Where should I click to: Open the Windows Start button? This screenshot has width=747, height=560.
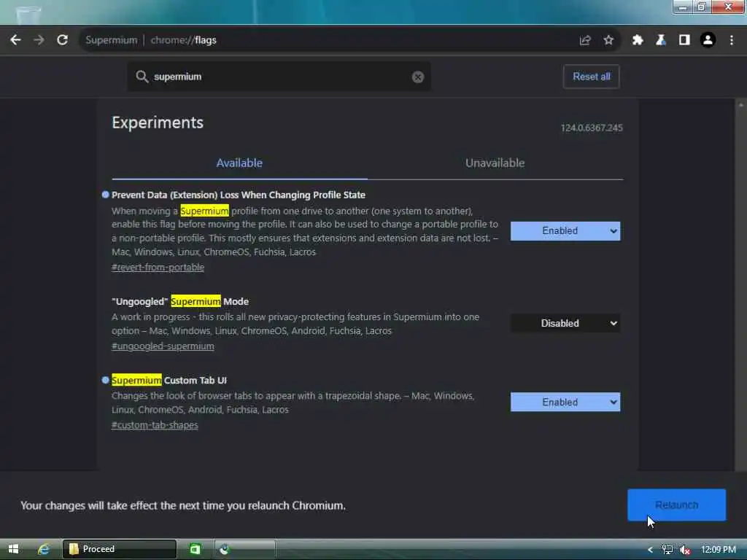click(13, 550)
